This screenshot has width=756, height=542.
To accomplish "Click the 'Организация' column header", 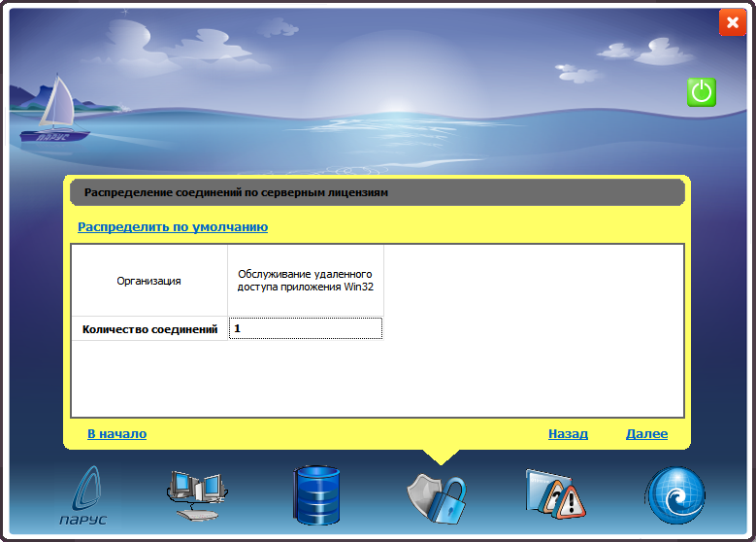I will (149, 281).
